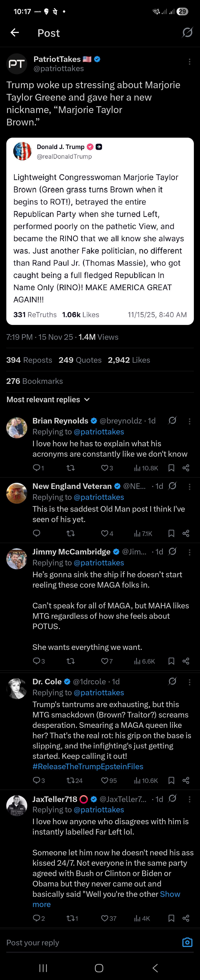Open Dr. Cole reply overflow menu
The width and height of the screenshot is (200, 980).
point(189,682)
